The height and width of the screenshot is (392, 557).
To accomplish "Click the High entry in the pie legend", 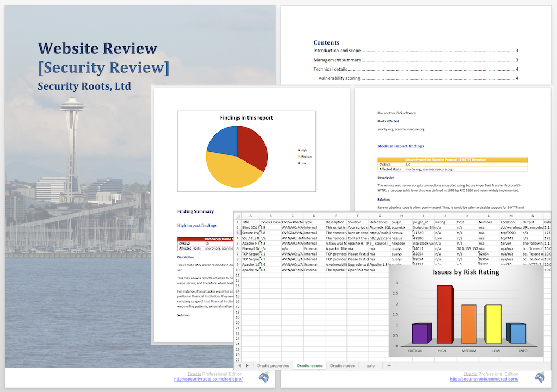I will pos(302,150).
